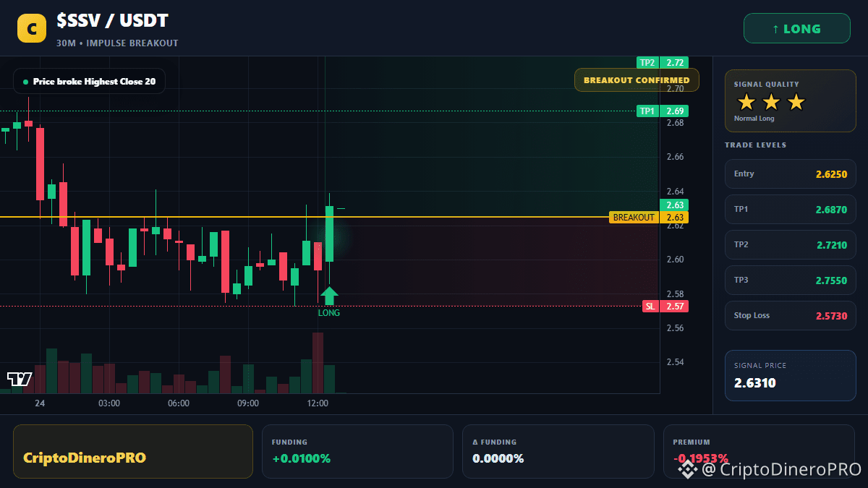The image size is (868, 488).
Task: Click the Signal Quality Normal Long card
Action: [x=790, y=100]
